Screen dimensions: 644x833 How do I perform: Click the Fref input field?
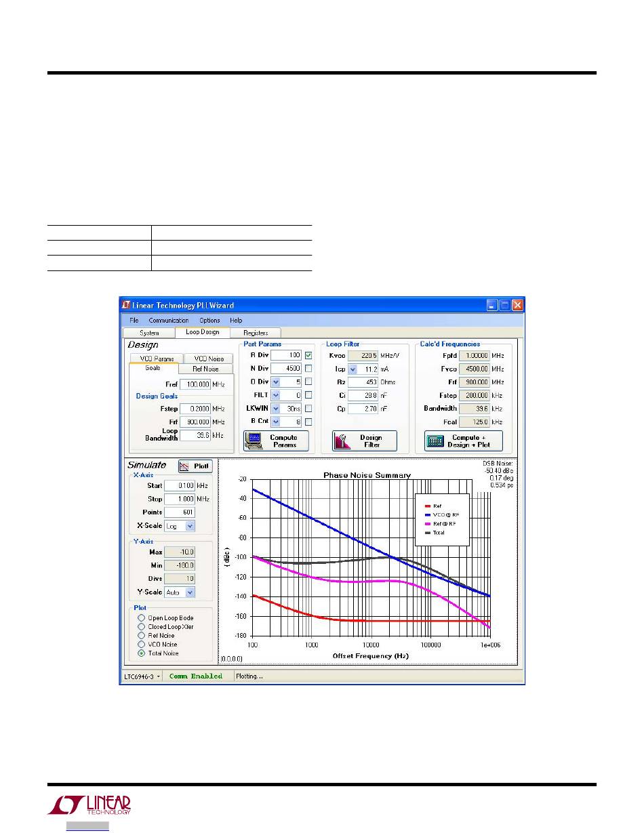(x=195, y=384)
